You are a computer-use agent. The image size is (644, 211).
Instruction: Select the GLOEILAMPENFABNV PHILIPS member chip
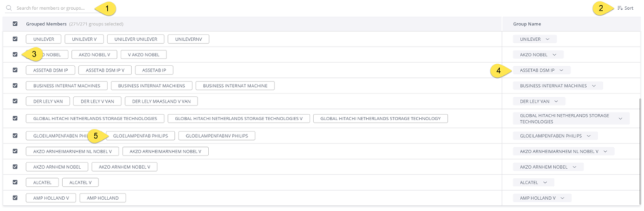pos(217,136)
